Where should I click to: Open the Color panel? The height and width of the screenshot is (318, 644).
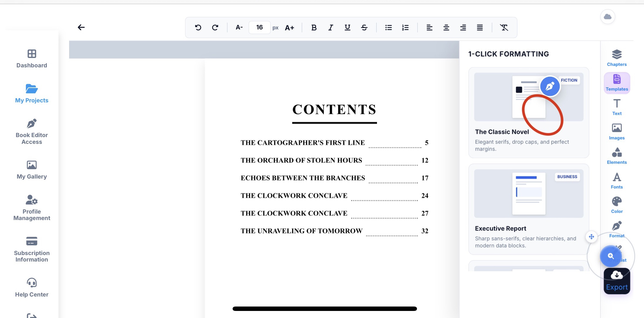click(617, 205)
